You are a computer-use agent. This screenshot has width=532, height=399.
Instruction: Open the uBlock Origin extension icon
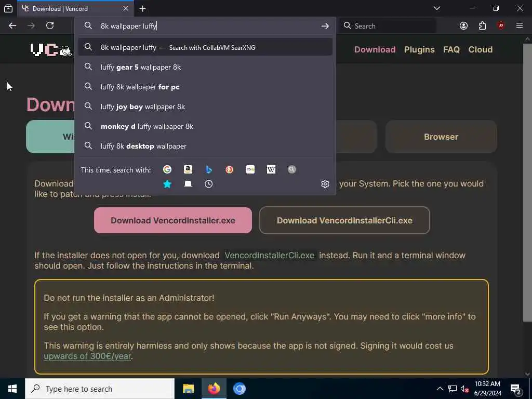(501, 26)
